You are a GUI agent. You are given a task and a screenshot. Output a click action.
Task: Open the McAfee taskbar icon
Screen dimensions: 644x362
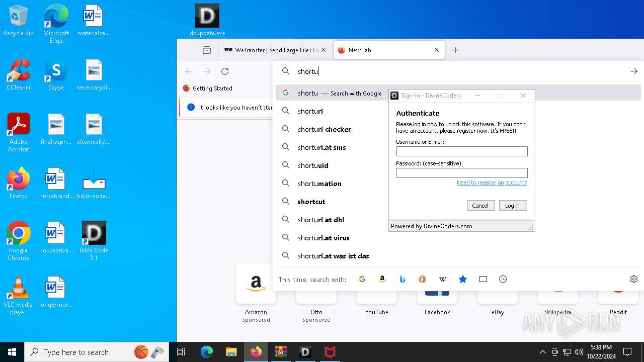click(330, 352)
